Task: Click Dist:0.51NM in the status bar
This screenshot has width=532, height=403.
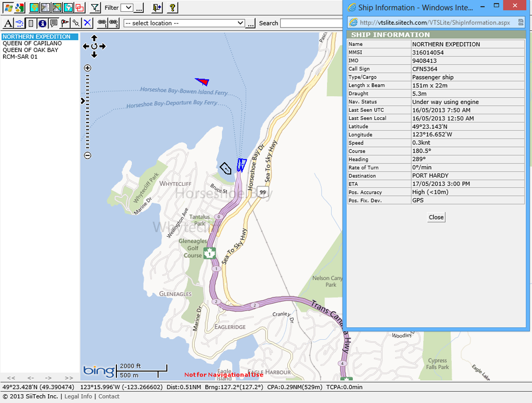Action: pyautogui.click(x=183, y=387)
